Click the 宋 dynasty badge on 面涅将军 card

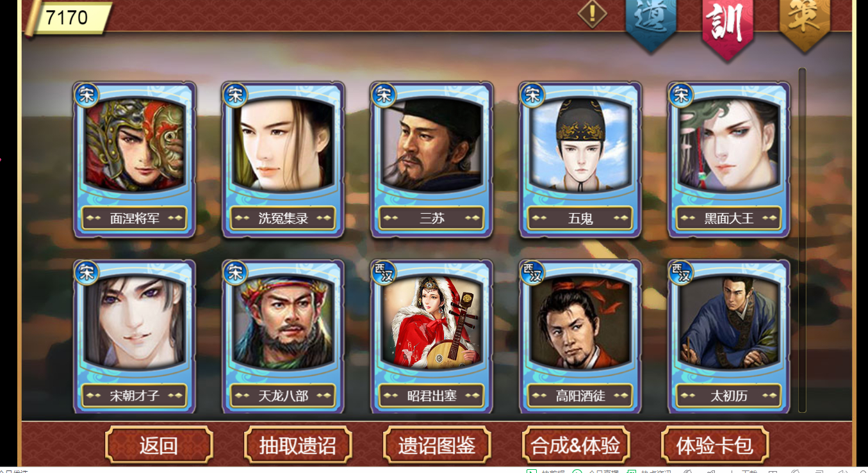click(86, 95)
